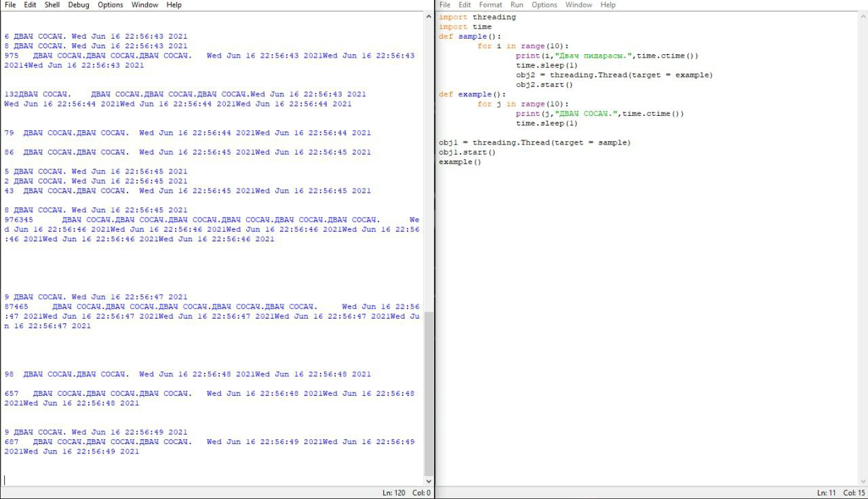Open Edit menu in editor window
868x499 pixels.
point(465,5)
